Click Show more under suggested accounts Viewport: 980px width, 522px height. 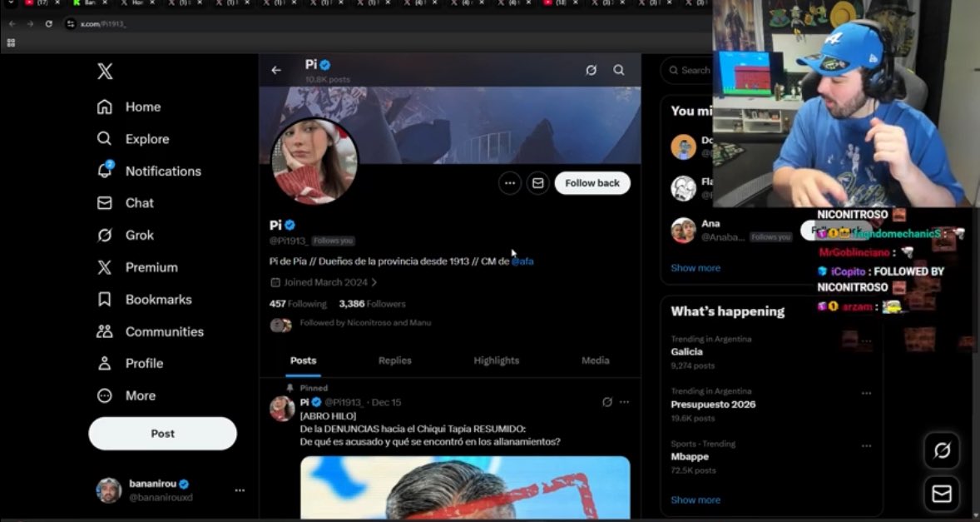click(x=695, y=268)
